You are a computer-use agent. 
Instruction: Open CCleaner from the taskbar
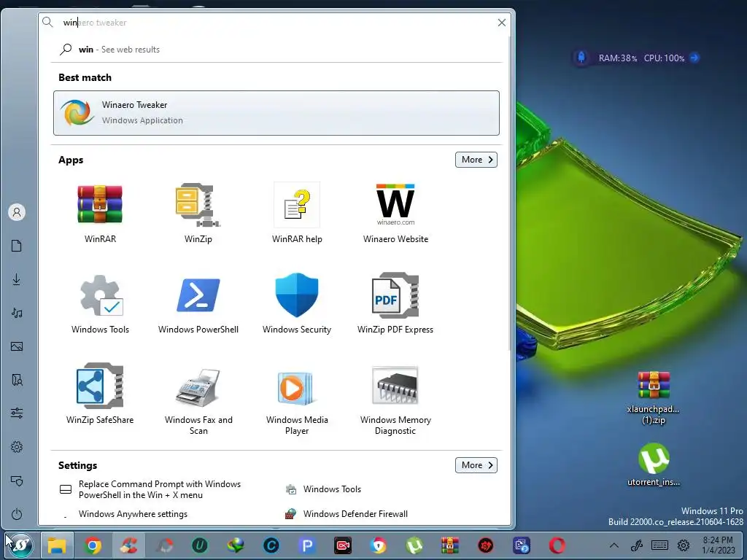pyautogui.click(x=128, y=545)
